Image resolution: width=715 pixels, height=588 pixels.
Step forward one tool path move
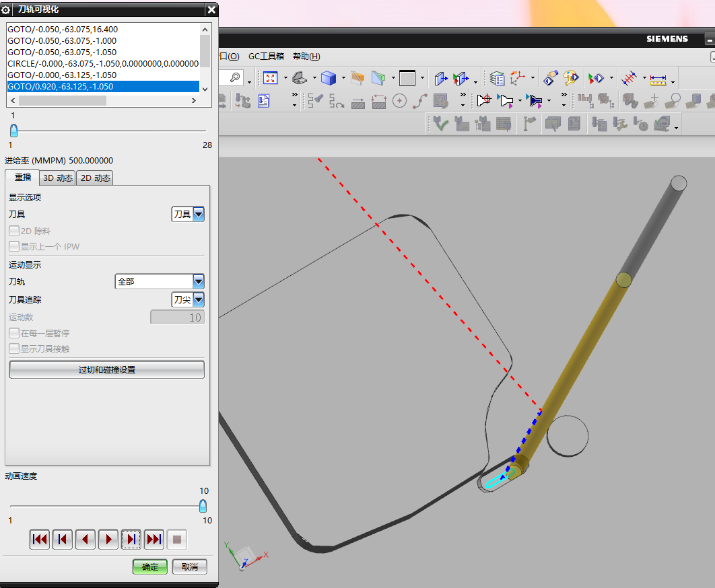click(131, 539)
